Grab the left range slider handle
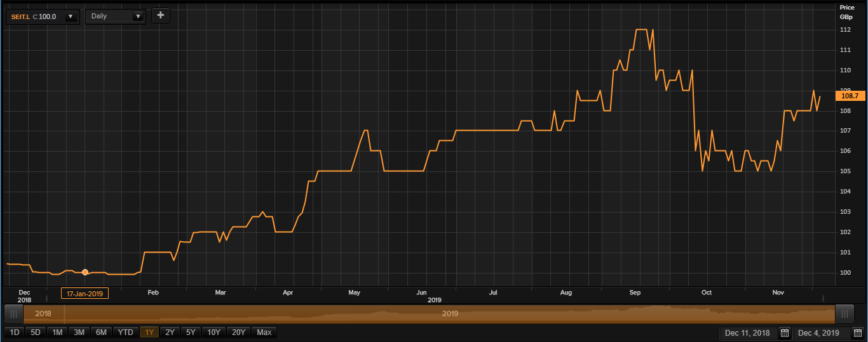This screenshot has width=868, height=342. [13, 314]
